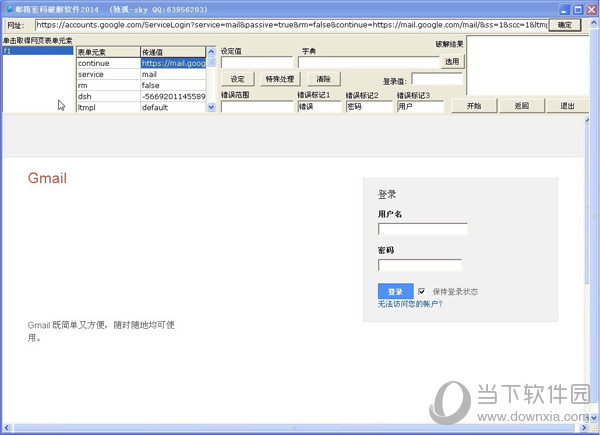The image size is (600, 435).
Task: Click form table scroll down arrow
Action: pyautogui.click(x=211, y=108)
